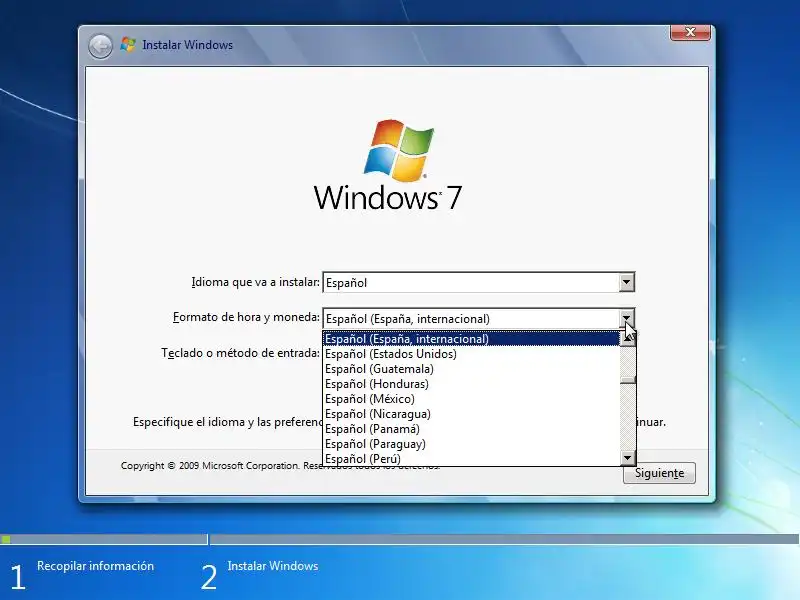This screenshot has width=800, height=600.
Task: Select Español (España, internacional) in the list
Action: (x=471, y=339)
